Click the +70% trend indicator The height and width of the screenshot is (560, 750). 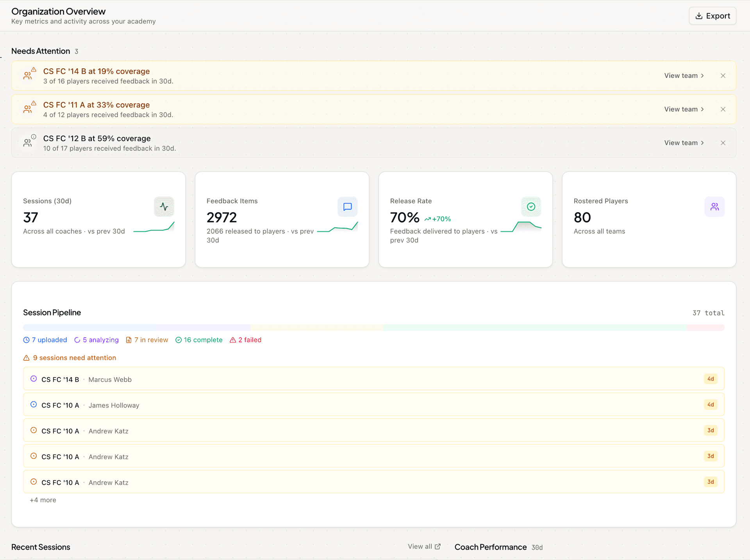point(437,219)
